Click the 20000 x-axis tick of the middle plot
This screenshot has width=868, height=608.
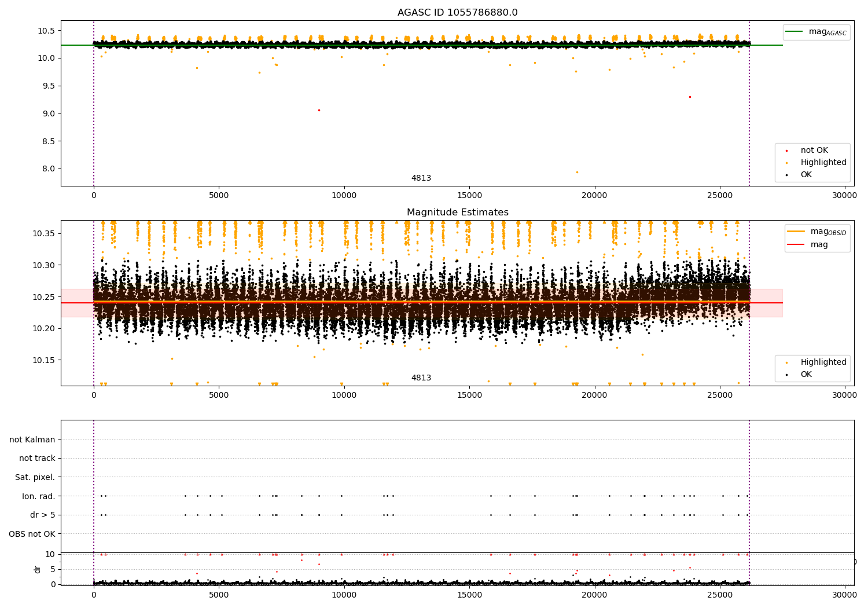click(595, 395)
